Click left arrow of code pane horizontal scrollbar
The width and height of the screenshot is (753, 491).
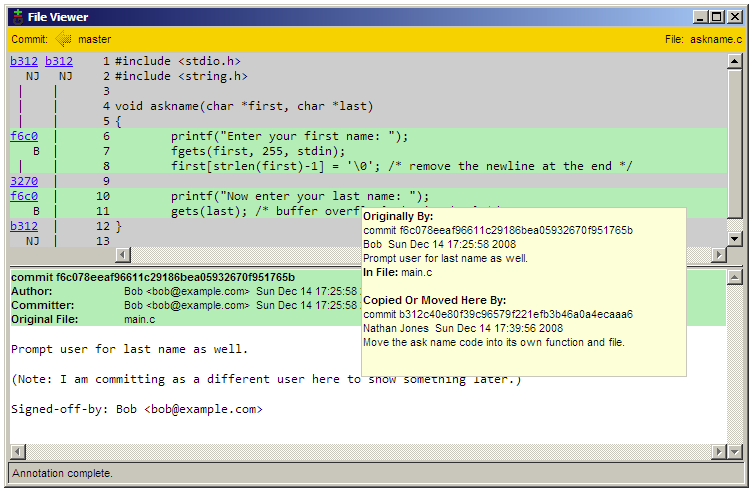pos(17,255)
